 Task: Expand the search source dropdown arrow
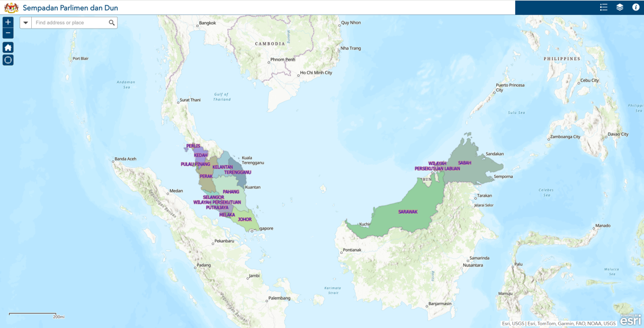coord(25,23)
